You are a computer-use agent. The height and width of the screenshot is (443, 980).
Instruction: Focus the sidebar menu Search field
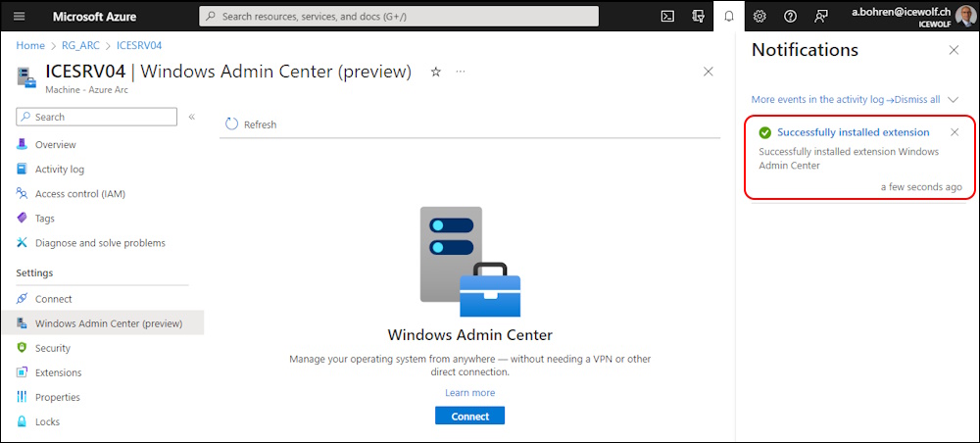click(x=96, y=117)
